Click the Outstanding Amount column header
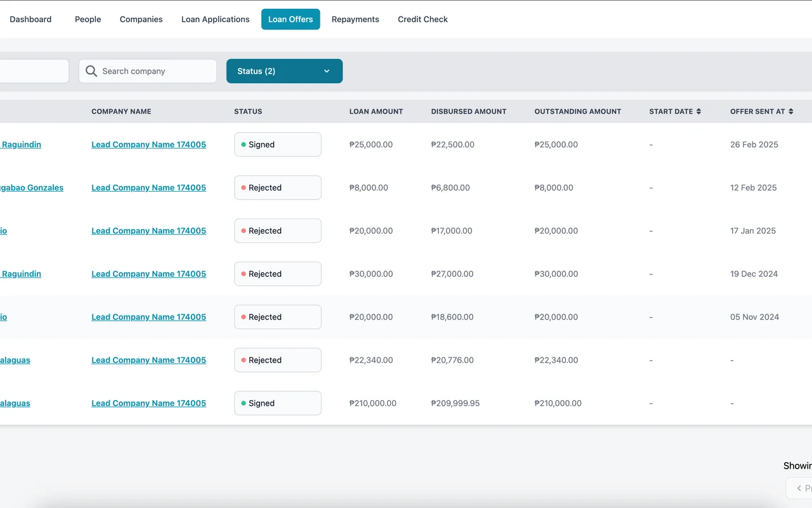This screenshot has height=508, width=812. click(578, 111)
